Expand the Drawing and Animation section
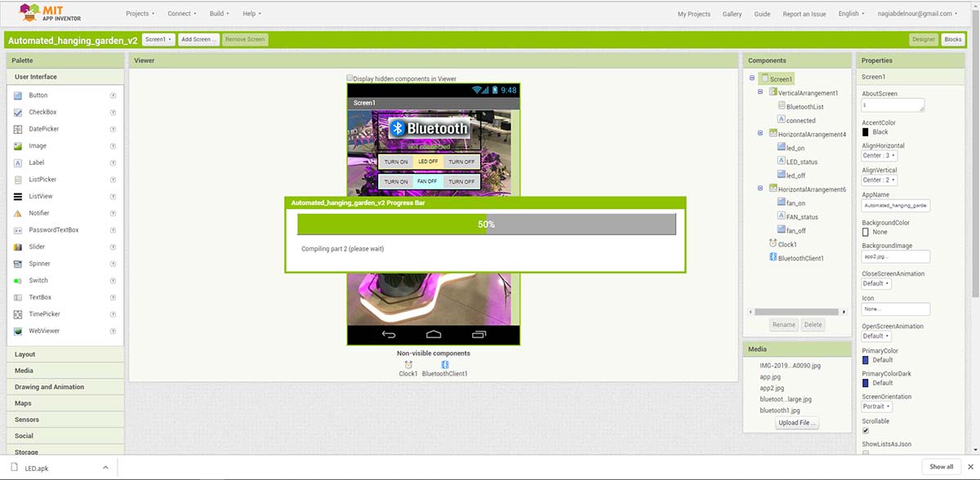The image size is (980, 480). pos(66,387)
